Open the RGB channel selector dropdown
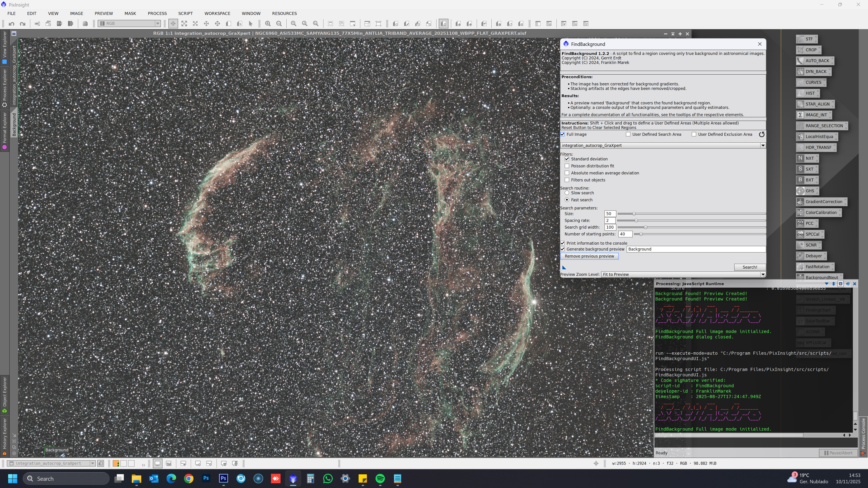 point(157,23)
